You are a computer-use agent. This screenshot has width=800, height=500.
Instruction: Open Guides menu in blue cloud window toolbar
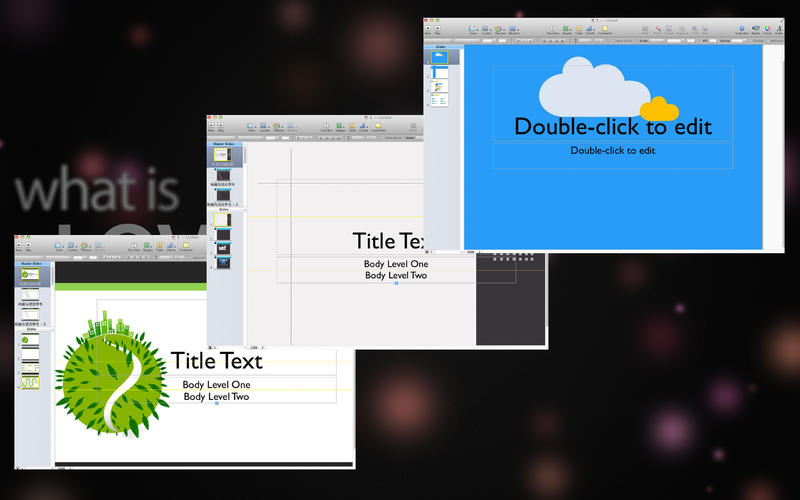click(486, 29)
